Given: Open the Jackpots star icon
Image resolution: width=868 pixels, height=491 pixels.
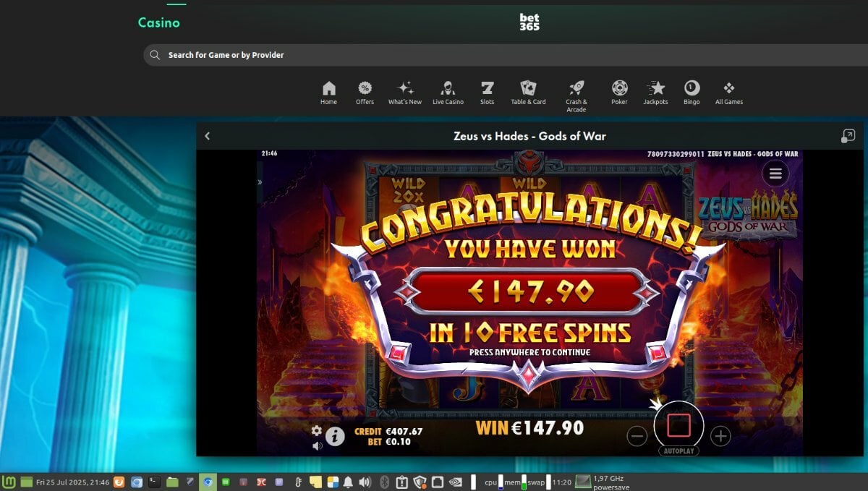Looking at the screenshot, I should [656, 88].
